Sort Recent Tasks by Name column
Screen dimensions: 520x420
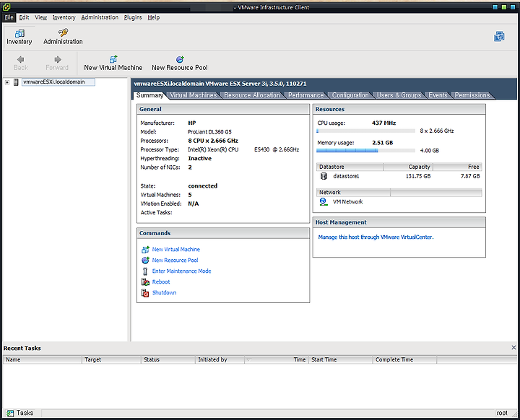pyautogui.click(x=43, y=359)
